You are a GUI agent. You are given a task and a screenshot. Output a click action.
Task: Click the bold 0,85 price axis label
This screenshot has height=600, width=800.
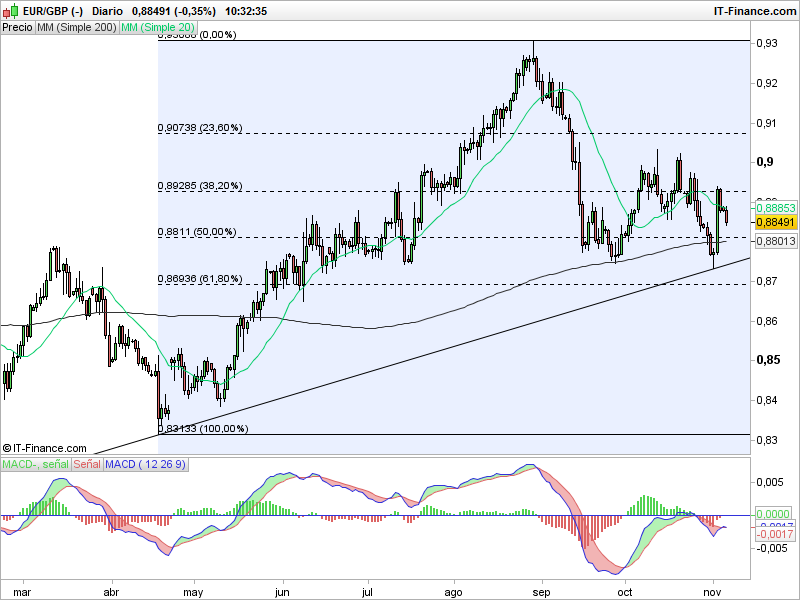pos(768,360)
